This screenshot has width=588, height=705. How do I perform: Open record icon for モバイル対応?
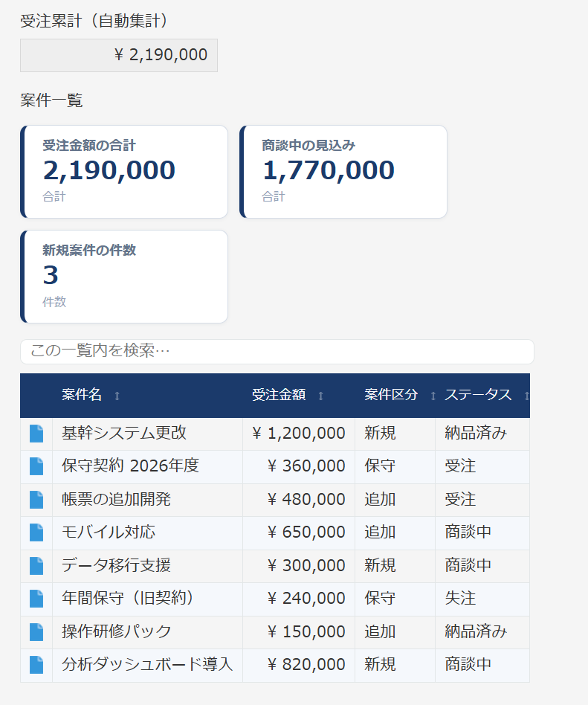pyautogui.click(x=36, y=532)
